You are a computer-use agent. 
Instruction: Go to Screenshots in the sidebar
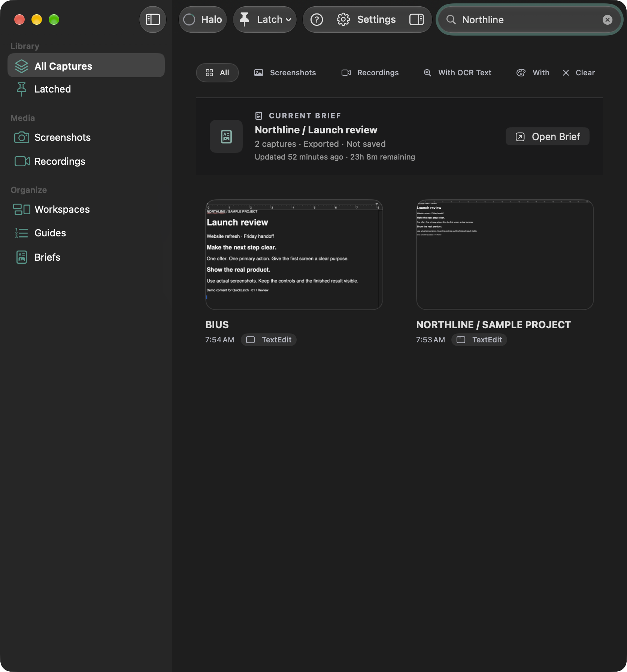coord(86,137)
